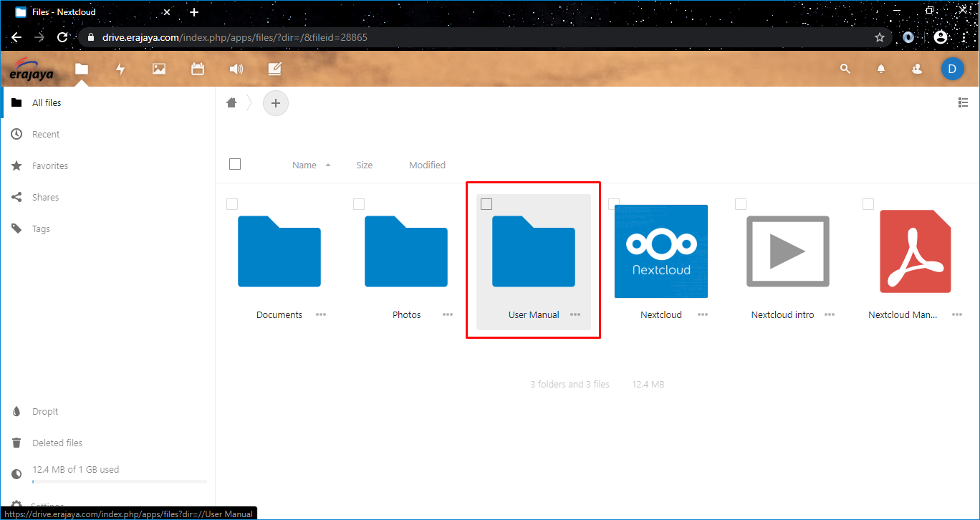Select All files in sidebar
The height and width of the screenshot is (520, 980).
pos(107,102)
